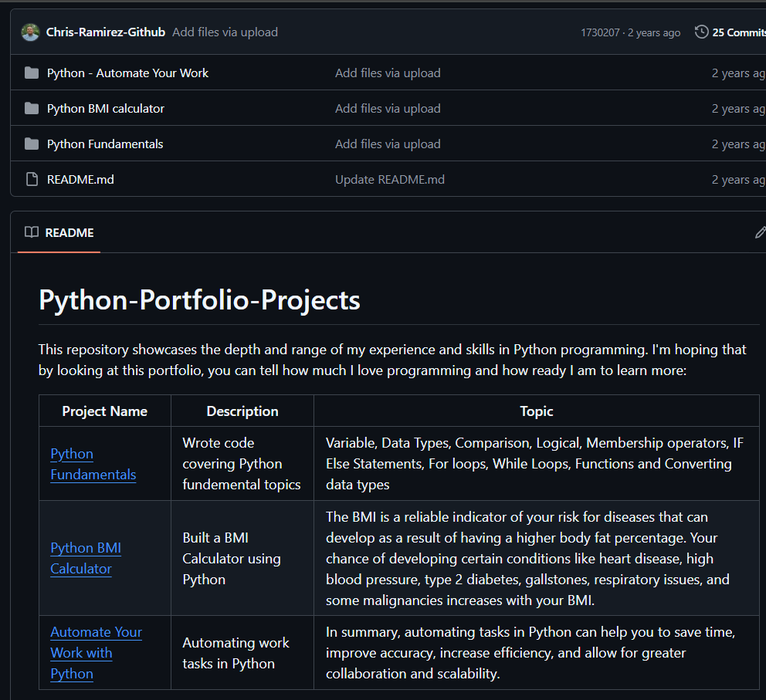Follow Python BMI Calculator table link
The image size is (766, 700).
tap(85, 558)
